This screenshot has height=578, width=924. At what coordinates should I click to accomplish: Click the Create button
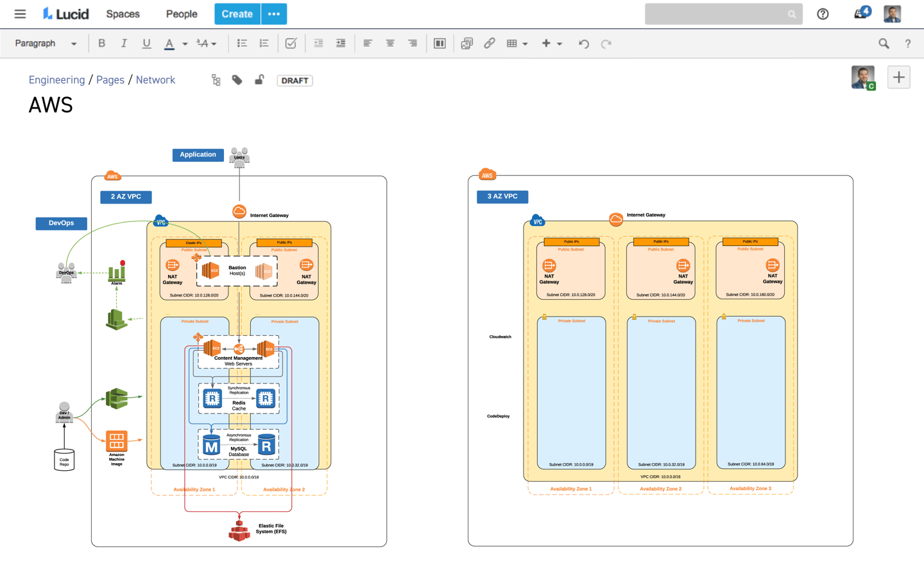tap(237, 13)
